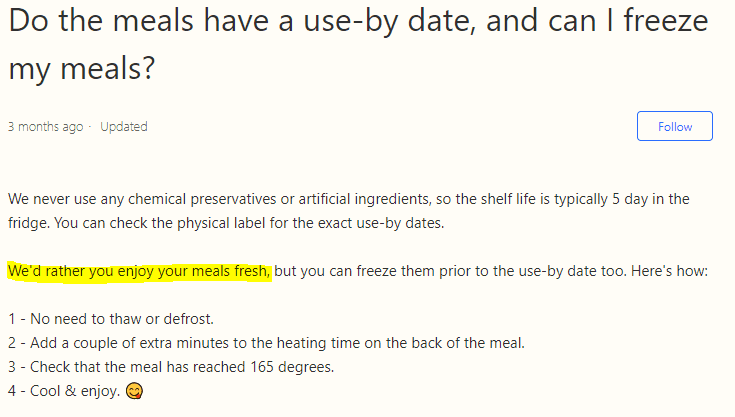Click the yellow highlighted sentence about fresh meals
Viewport: 735px width, 417px height.
click(x=139, y=271)
